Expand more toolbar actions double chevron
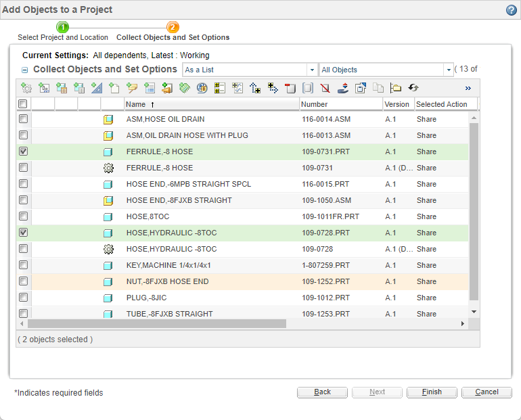The width and height of the screenshot is (521, 420). click(468, 89)
